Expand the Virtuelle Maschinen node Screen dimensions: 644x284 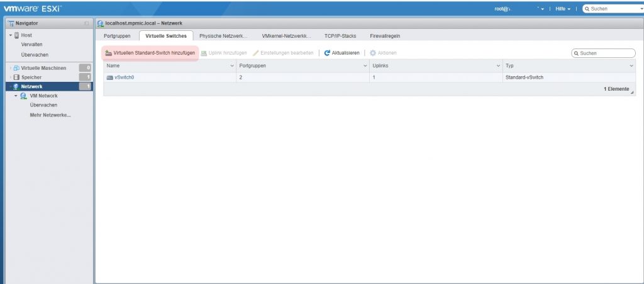pos(11,68)
